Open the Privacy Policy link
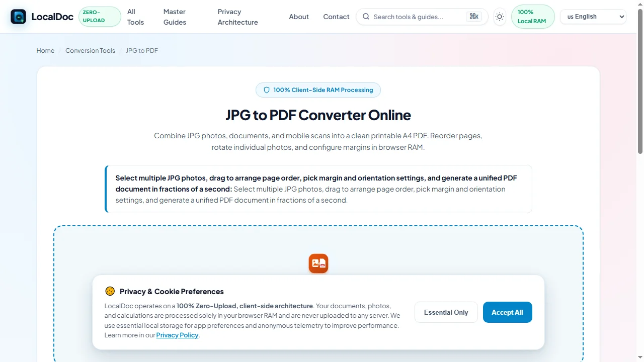 pos(177,335)
